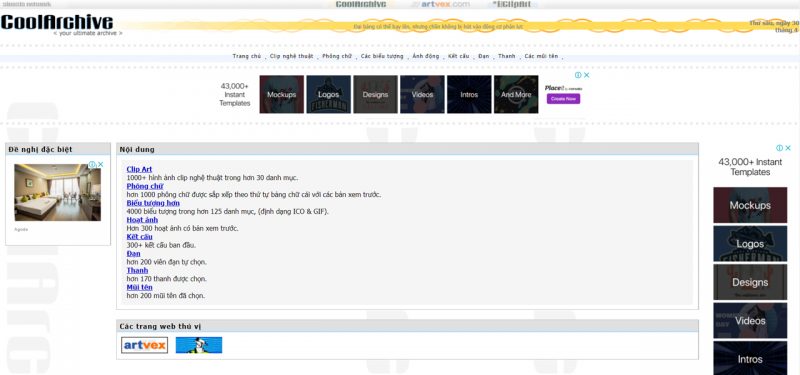Open the Kết cấu link in content list

click(139, 237)
